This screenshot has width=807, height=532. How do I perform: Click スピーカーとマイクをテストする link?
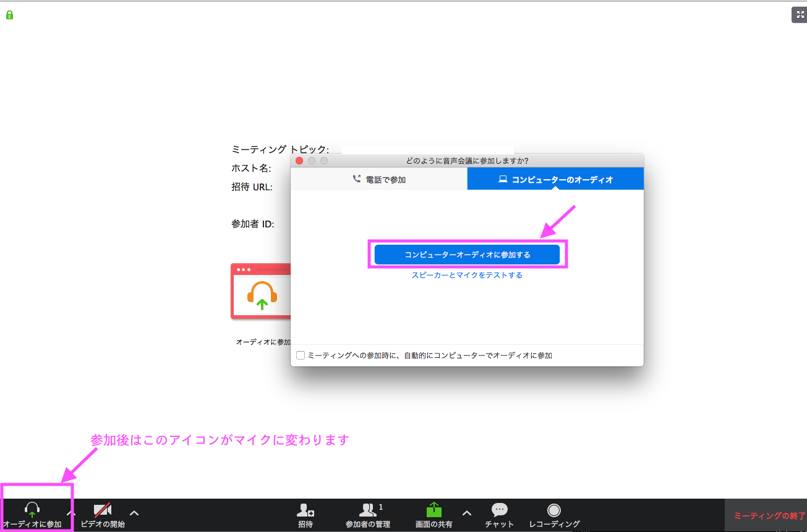(467, 276)
